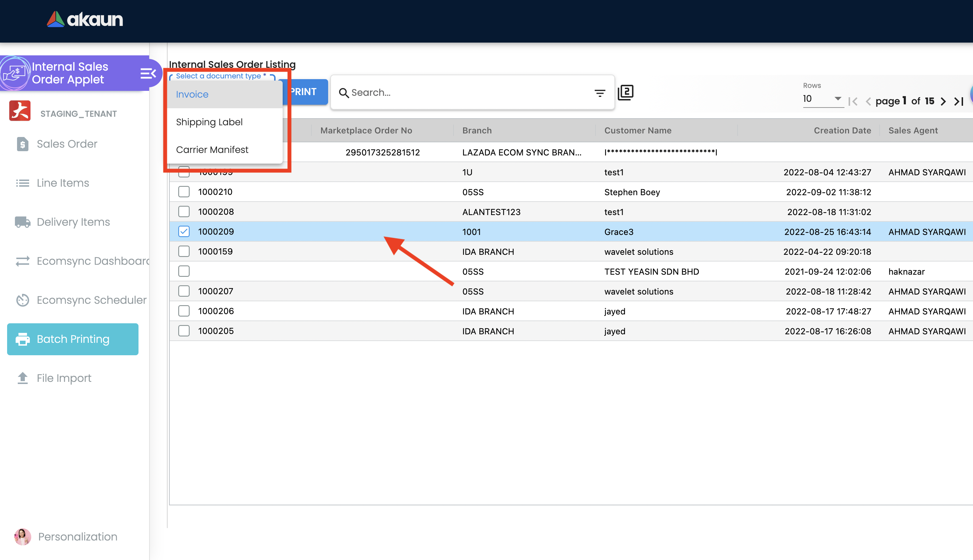This screenshot has height=560, width=973.
Task: Uncheck the order 1000209 checkbox
Action: (184, 231)
